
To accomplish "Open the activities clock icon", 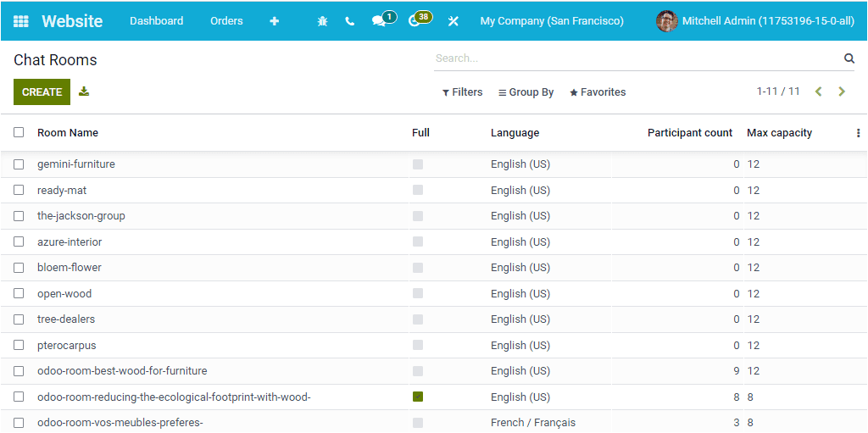I will (x=415, y=21).
